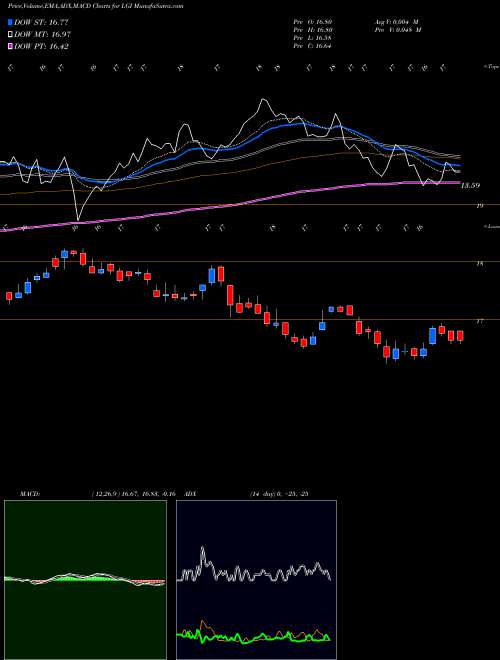Click the Pre V volume reading
The width and height of the screenshot is (500, 660).
coord(397,30)
